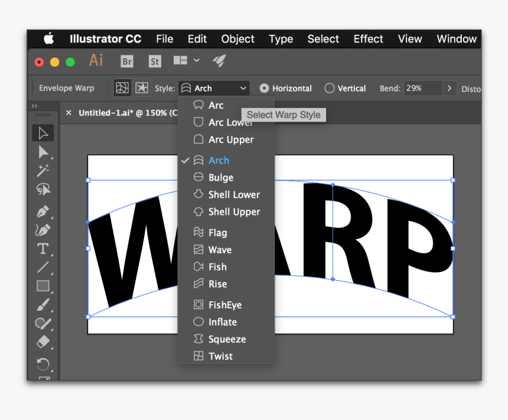Select the Horizontal warp radio button
Viewport: 508px width, 420px height.
[x=263, y=88]
